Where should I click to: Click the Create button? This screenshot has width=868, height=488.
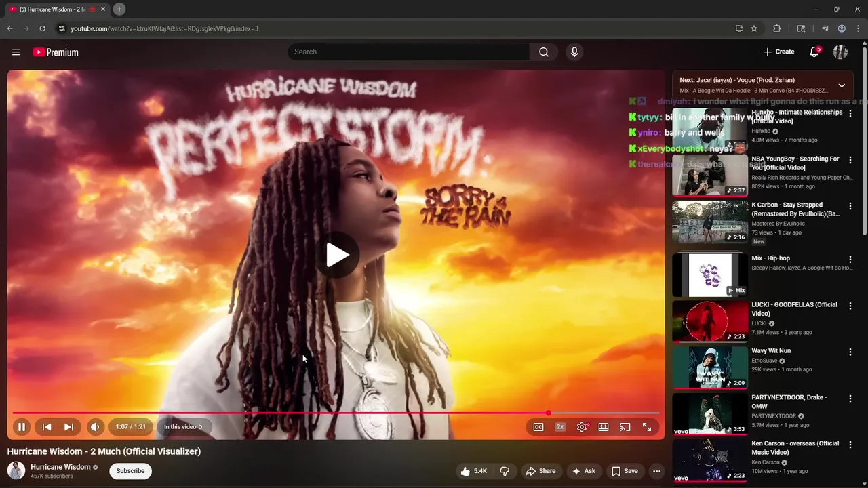778,52
